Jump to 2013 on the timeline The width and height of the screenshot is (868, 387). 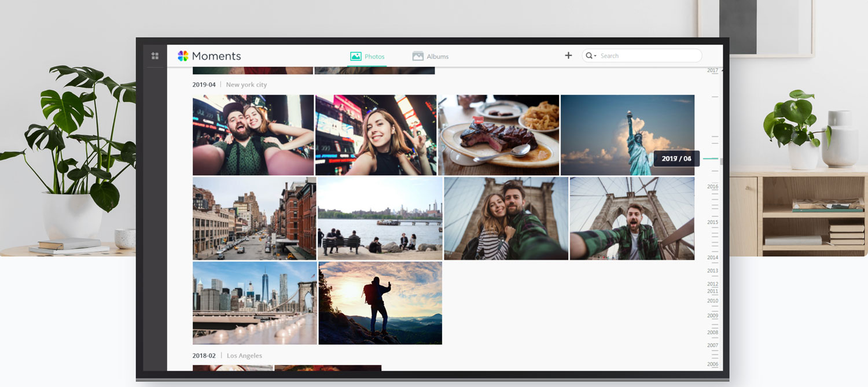coord(713,271)
